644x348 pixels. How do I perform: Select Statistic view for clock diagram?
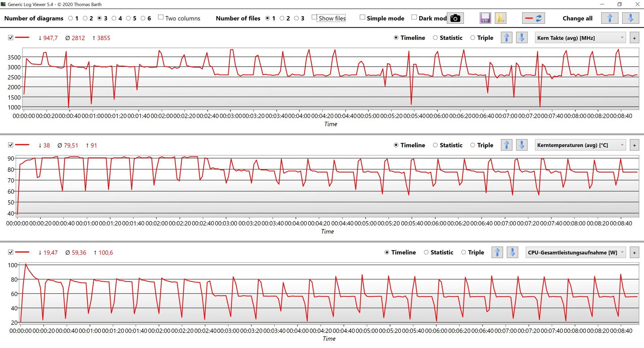[435, 38]
